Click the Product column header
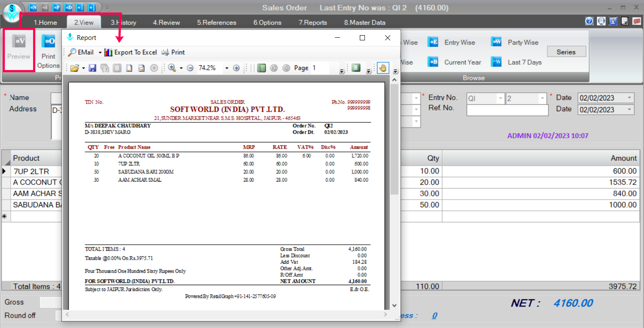Screen dimensions: 644x328 click(x=36, y=158)
